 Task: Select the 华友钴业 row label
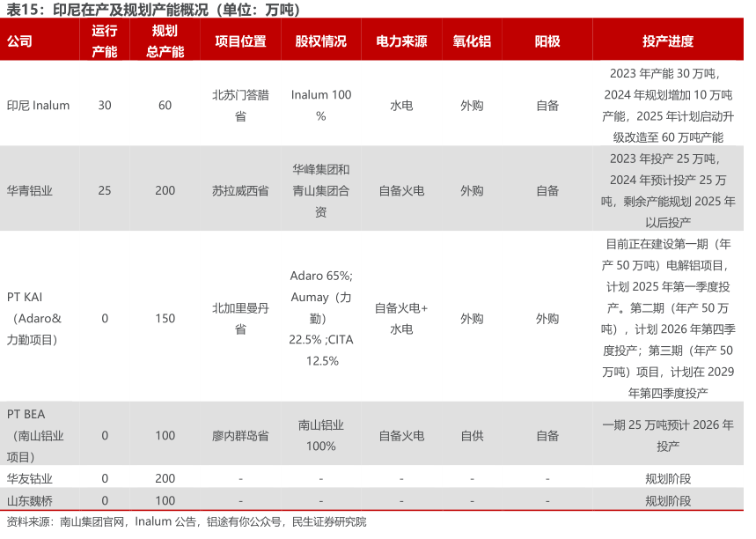(x=30, y=478)
